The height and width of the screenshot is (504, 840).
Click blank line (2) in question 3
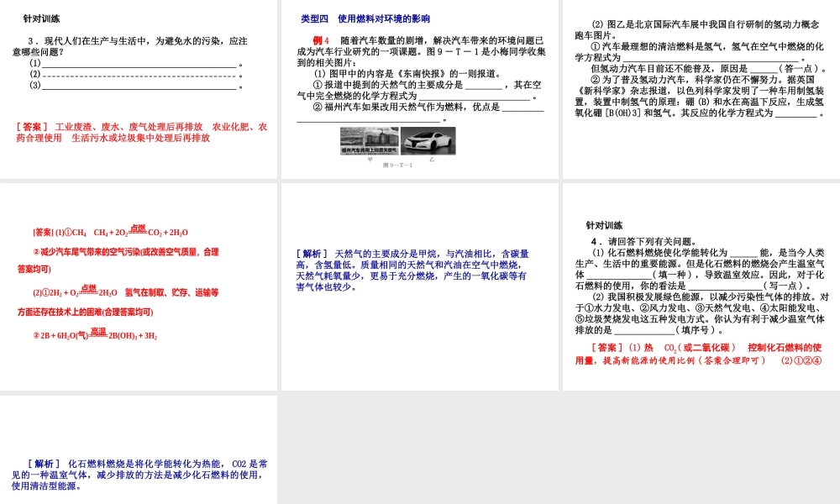point(139,75)
